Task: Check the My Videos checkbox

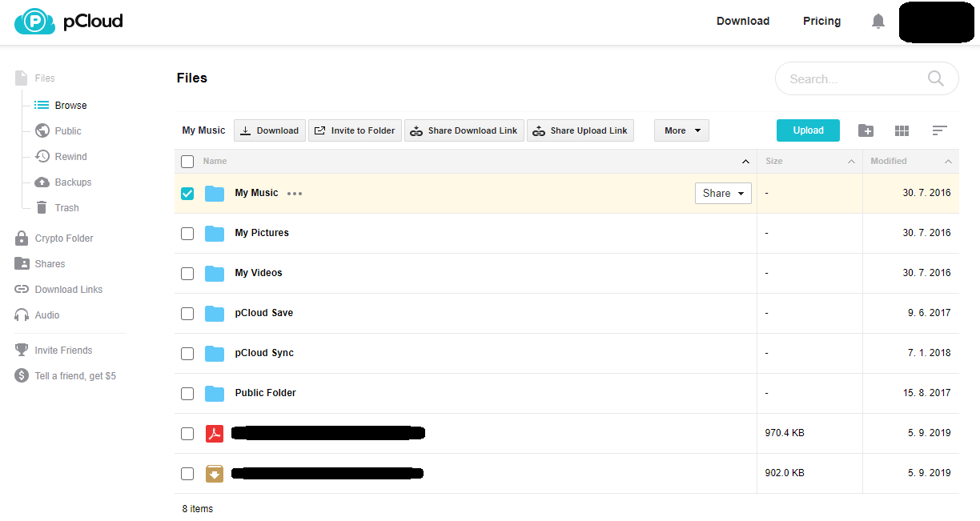Action: (187, 274)
